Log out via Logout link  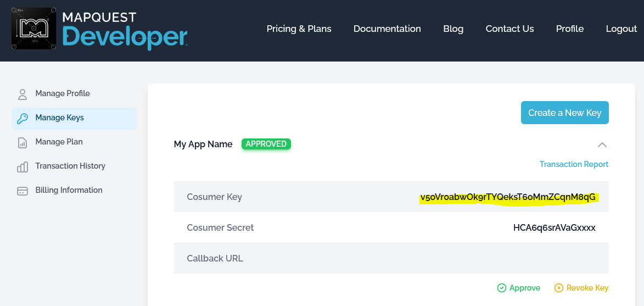click(621, 29)
